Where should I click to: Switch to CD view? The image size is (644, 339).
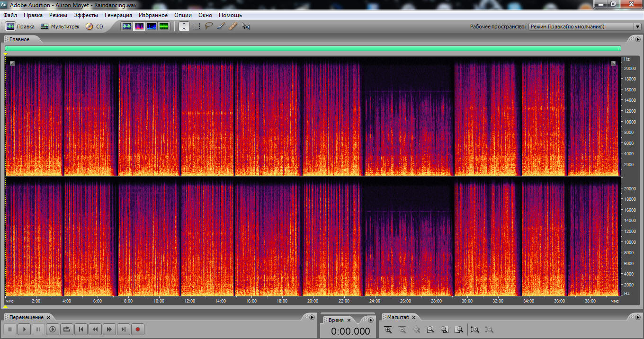pos(94,27)
